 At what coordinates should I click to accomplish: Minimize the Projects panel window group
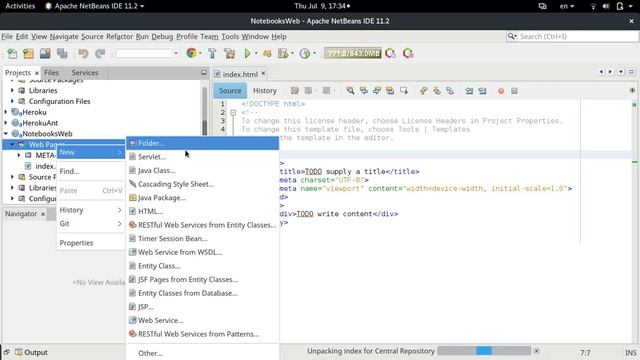tap(204, 72)
